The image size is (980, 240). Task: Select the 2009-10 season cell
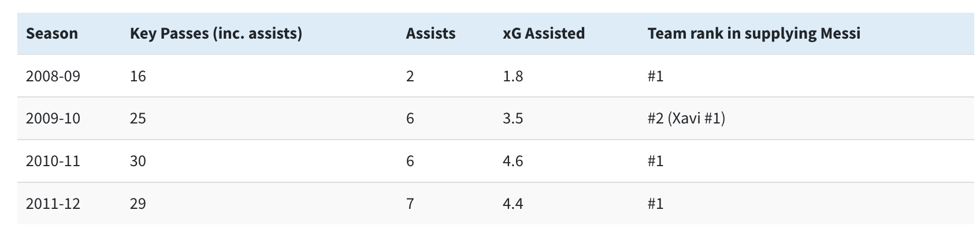53,118
